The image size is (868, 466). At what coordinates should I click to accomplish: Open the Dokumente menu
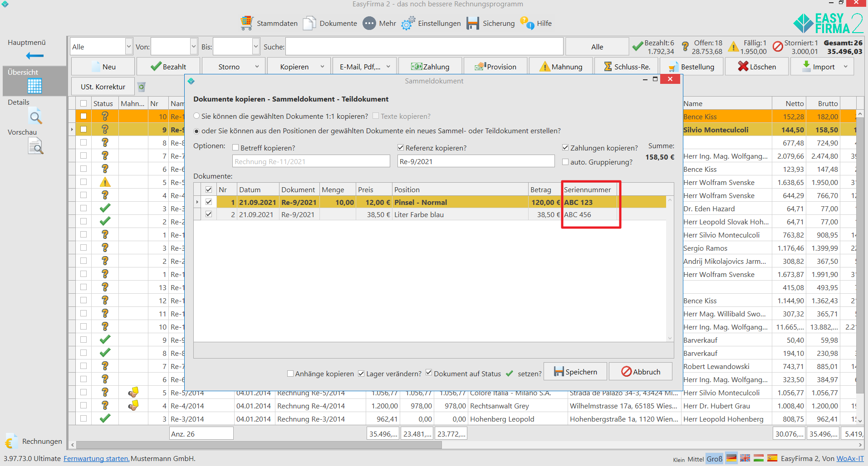coord(330,23)
